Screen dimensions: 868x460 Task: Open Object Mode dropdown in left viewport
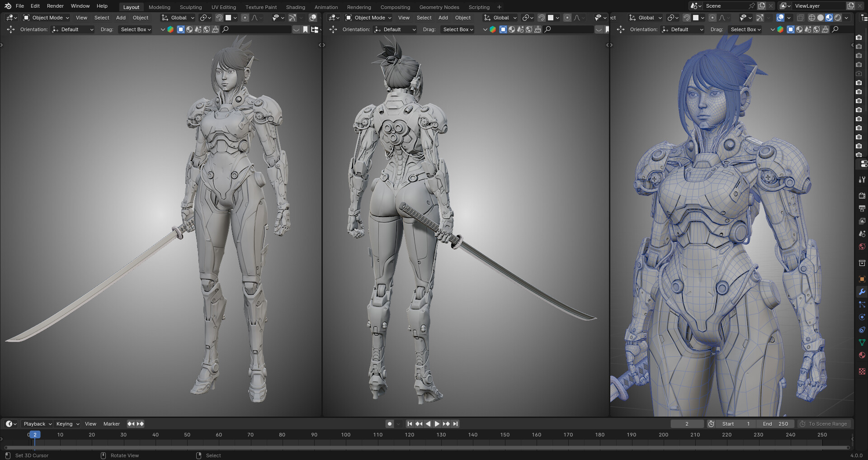pos(46,18)
